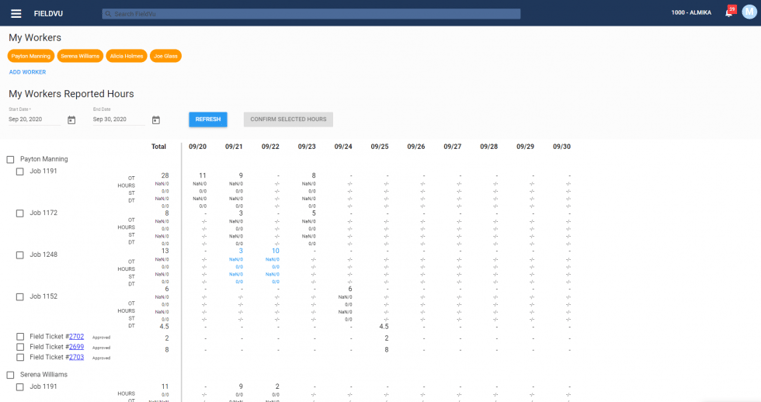The height and width of the screenshot is (402, 761).
Task: Click the Job 1172 row label
Action: tap(44, 213)
